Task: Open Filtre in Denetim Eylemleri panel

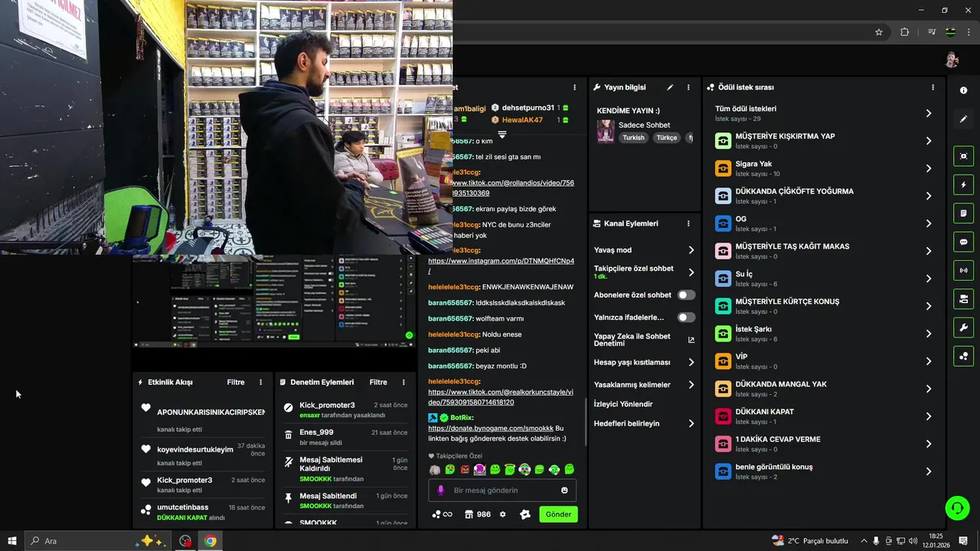Action: (x=378, y=382)
